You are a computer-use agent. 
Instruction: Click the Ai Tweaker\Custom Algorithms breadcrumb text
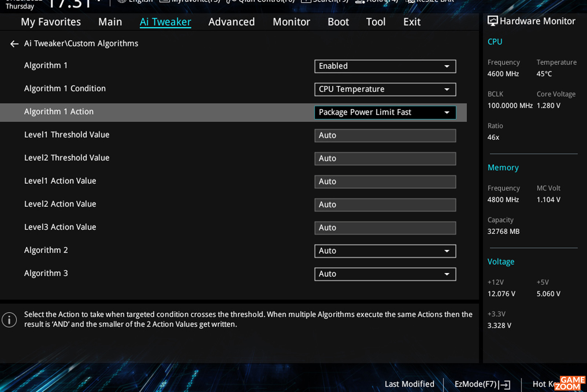pyautogui.click(x=81, y=44)
